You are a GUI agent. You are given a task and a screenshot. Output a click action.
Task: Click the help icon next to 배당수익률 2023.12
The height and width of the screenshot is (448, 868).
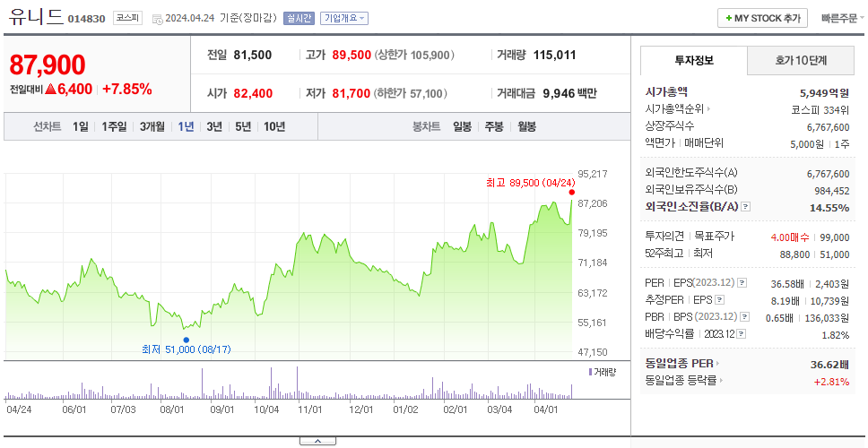coord(742,334)
